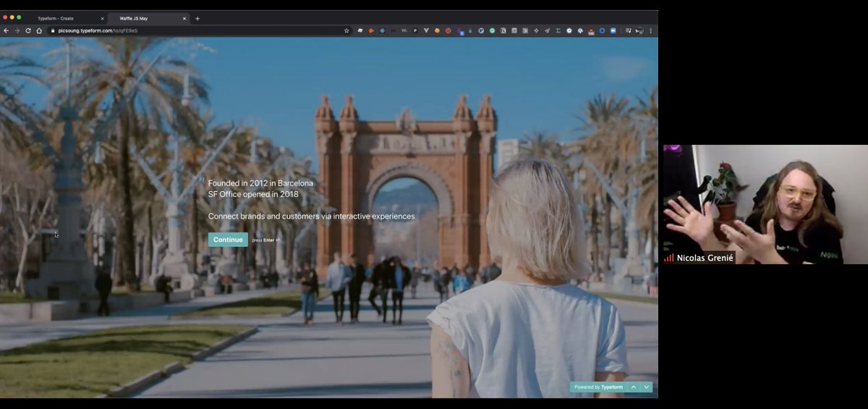
Task: Click the V-shaped extension icon
Action: (x=426, y=30)
